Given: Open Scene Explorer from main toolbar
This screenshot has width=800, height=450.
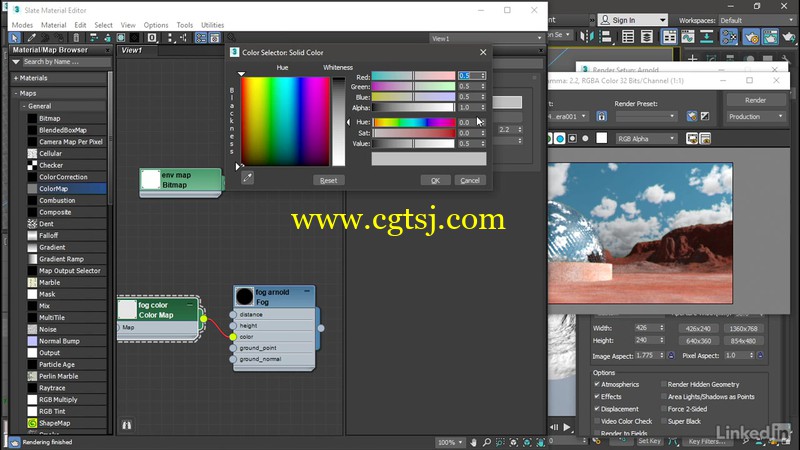Looking at the screenshot, I should tap(628, 36).
